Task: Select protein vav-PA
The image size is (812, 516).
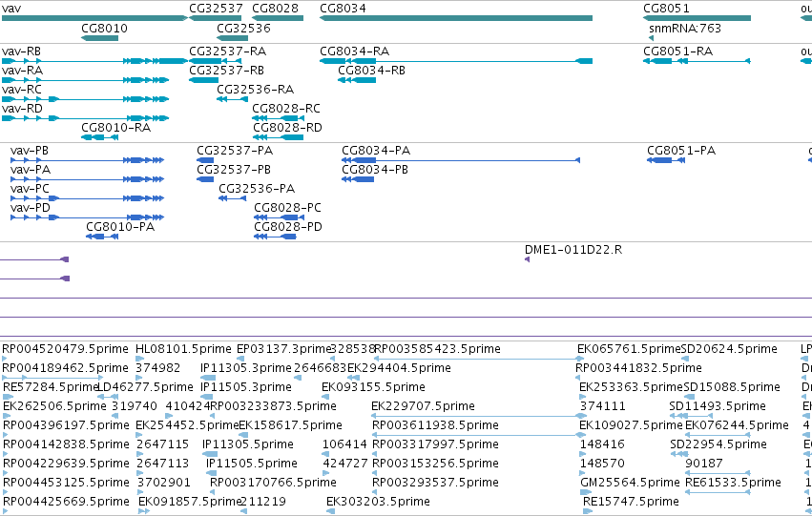Action: 88,179
